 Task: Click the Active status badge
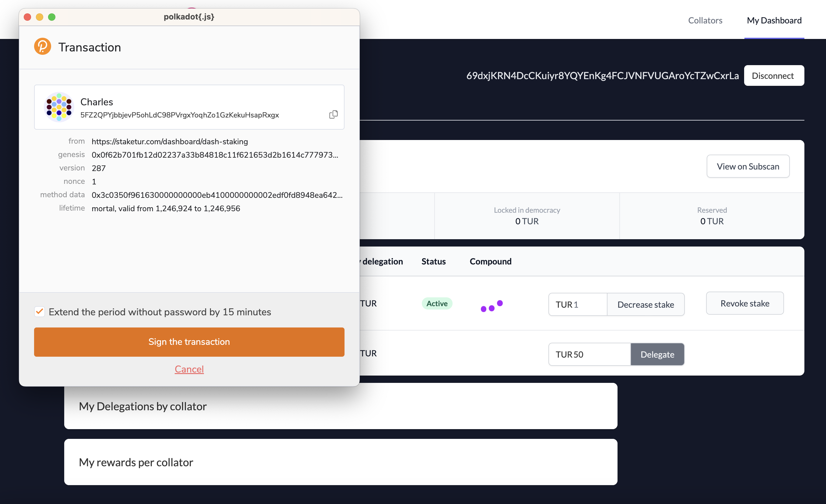[x=437, y=303]
